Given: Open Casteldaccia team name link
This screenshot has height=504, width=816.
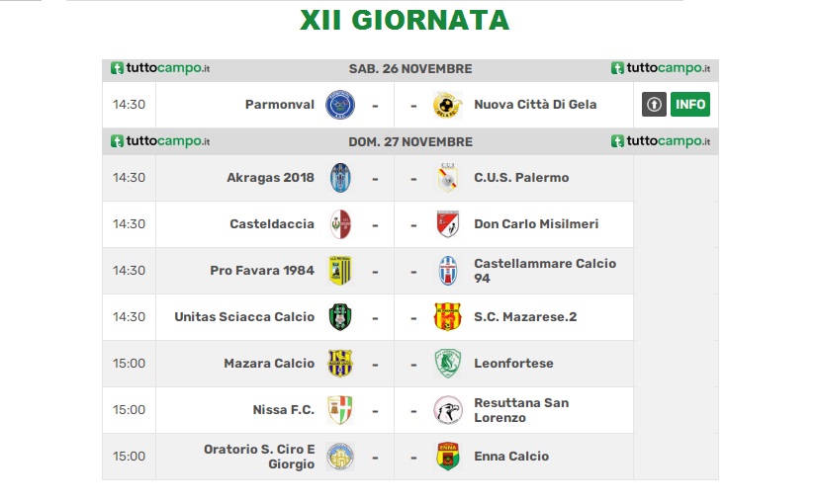Looking at the screenshot, I should click(x=272, y=224).
